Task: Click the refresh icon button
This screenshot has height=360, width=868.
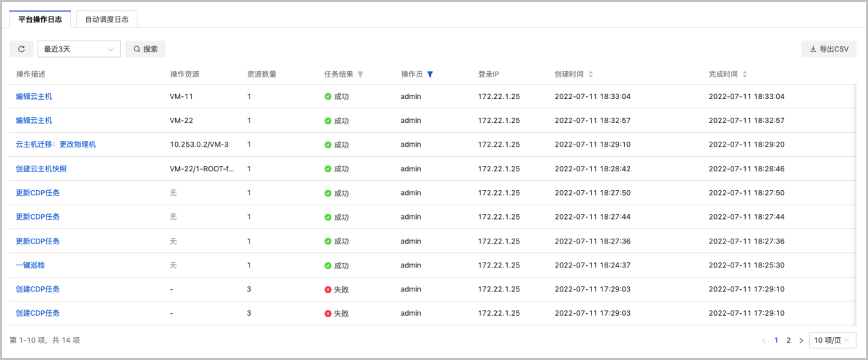Action: [21, 49]
